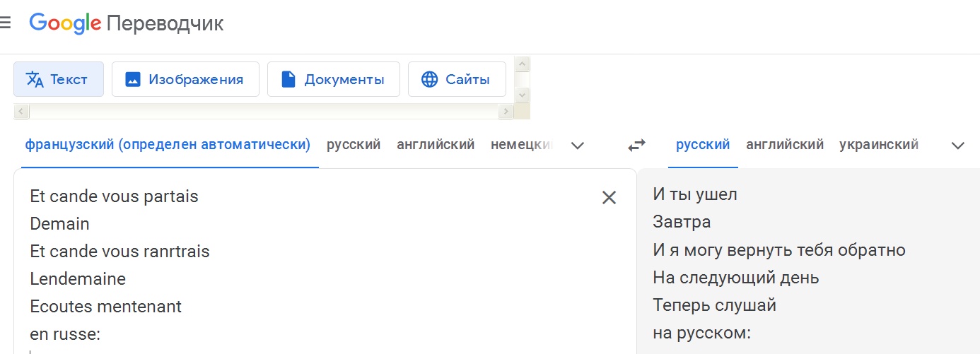Click source line 'Et cande vous ranrtrais'
This screenshot has height=354, width=980.
pos(120,252)
